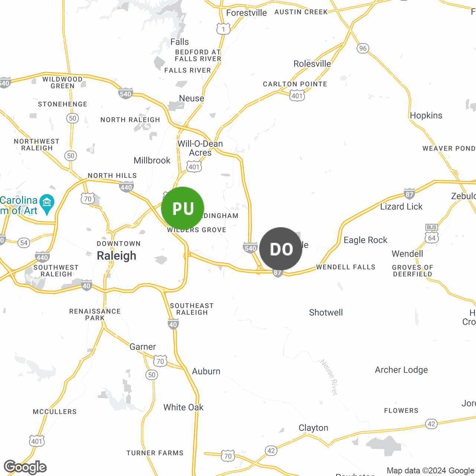Click the Map data ©2024 Google text

[430, 470]
